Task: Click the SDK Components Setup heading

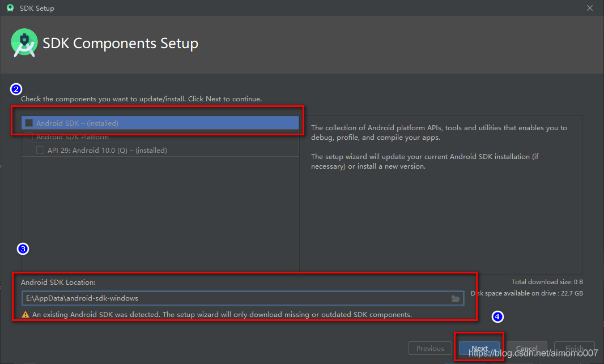Action: point(121,44)
